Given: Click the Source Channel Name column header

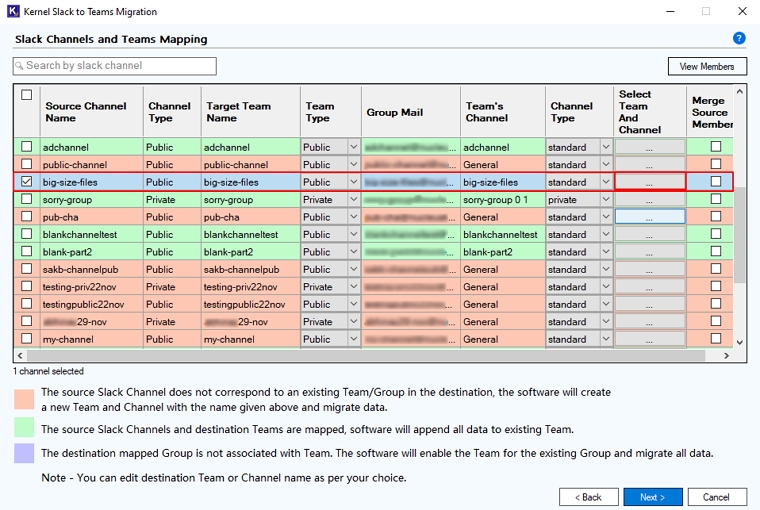Looking at the screenshot, I should click(x=92, y=112).
